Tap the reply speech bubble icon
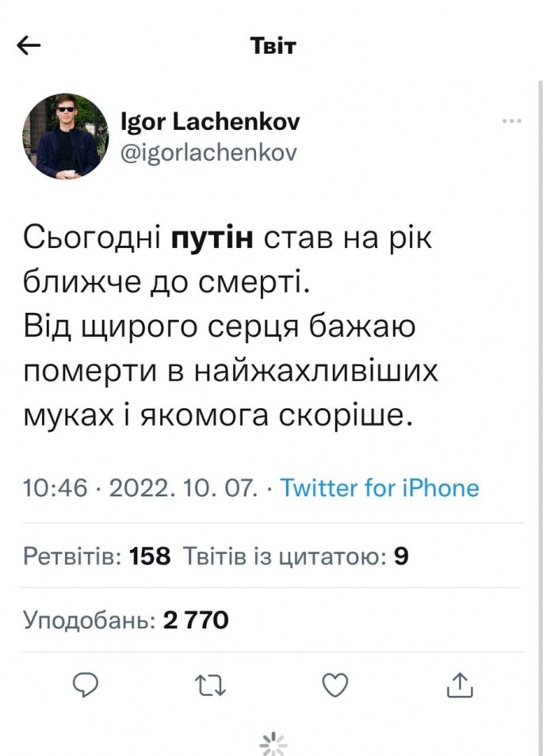Screen dimensions: 547x756 point(85,685)
